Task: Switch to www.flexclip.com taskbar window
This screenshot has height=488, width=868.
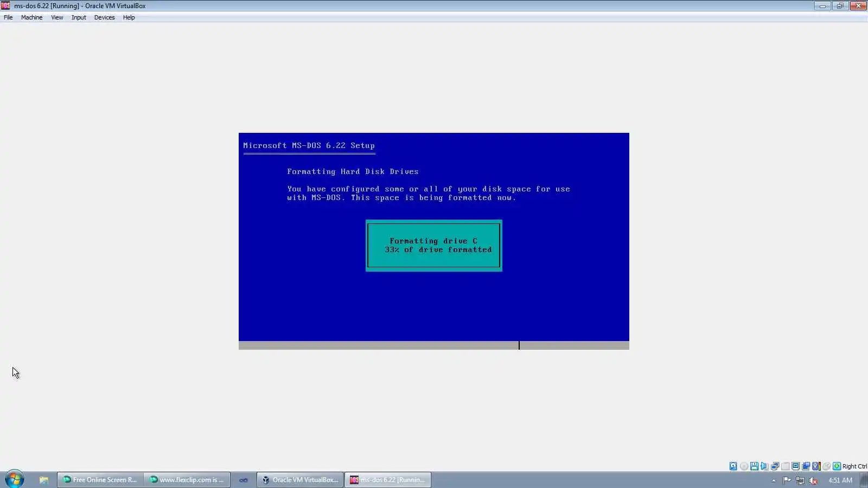Action: 187,480
